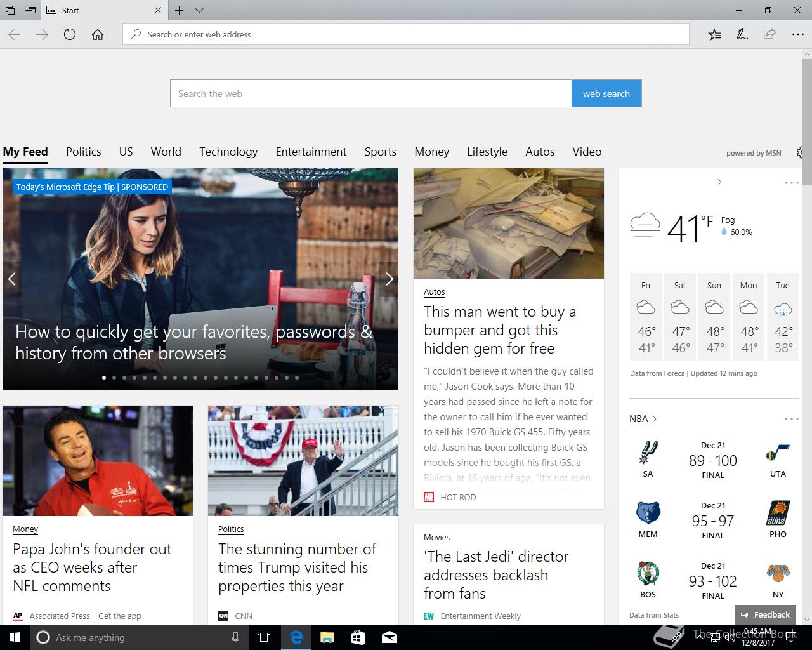This screenshot has height=650, width=812.
Task: Open the SA vs UTA 89 - 100 score
Action: coord(713,461)
